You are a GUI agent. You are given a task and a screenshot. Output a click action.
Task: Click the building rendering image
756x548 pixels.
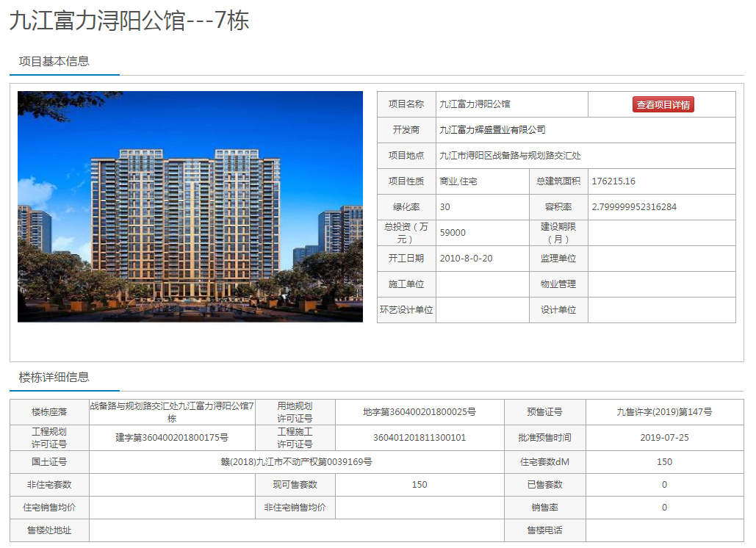click(190, 206)
